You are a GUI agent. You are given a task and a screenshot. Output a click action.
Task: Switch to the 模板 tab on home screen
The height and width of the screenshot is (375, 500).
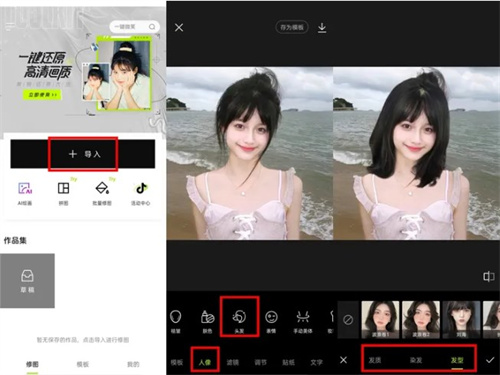tap(83, 364)
